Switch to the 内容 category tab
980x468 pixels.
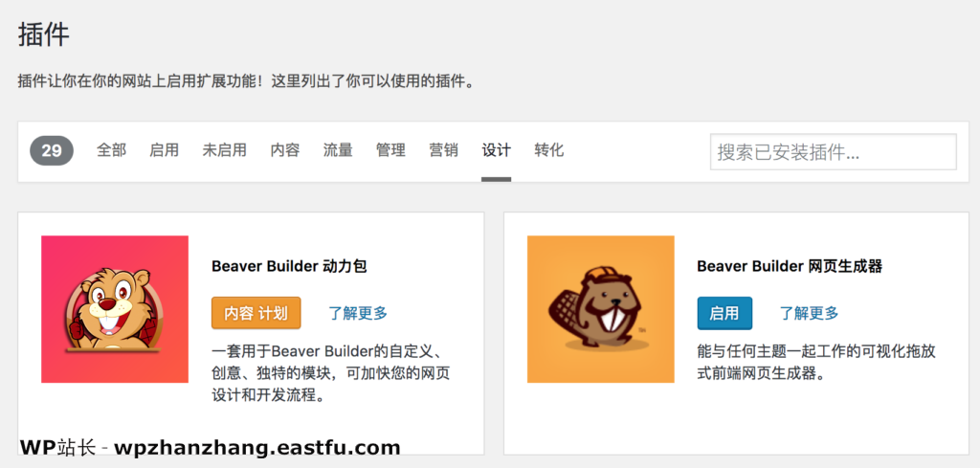click(285, 150)
